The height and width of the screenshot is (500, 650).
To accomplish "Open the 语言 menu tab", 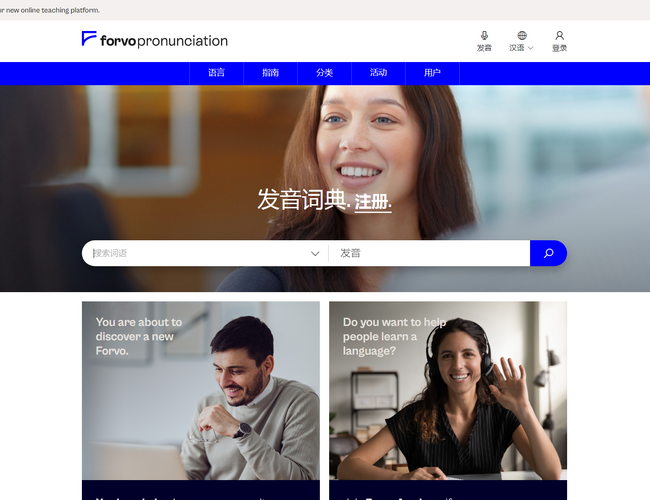I will 216,73.
